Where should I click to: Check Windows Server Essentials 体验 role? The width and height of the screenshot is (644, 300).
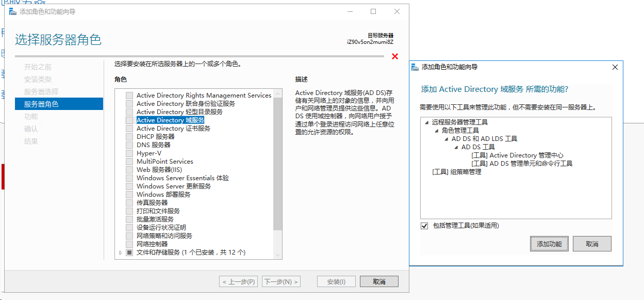coord(129,178)
